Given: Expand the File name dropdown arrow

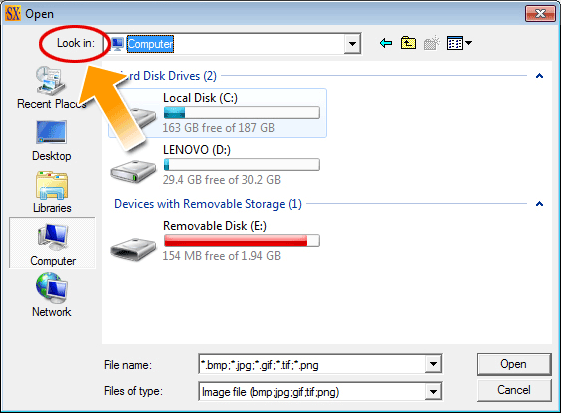Looking at the screenshot, I should click(433, 364).
